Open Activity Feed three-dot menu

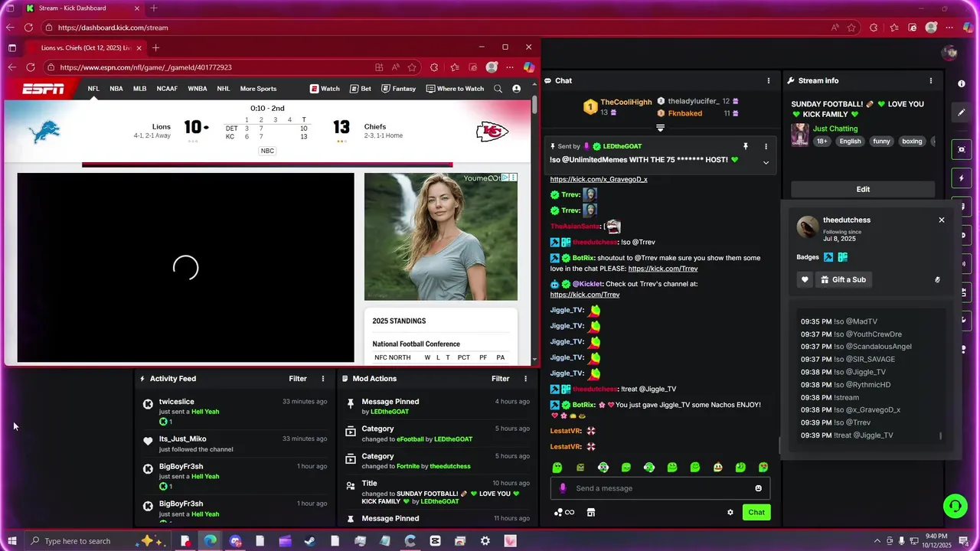click(x=323, y=379)
